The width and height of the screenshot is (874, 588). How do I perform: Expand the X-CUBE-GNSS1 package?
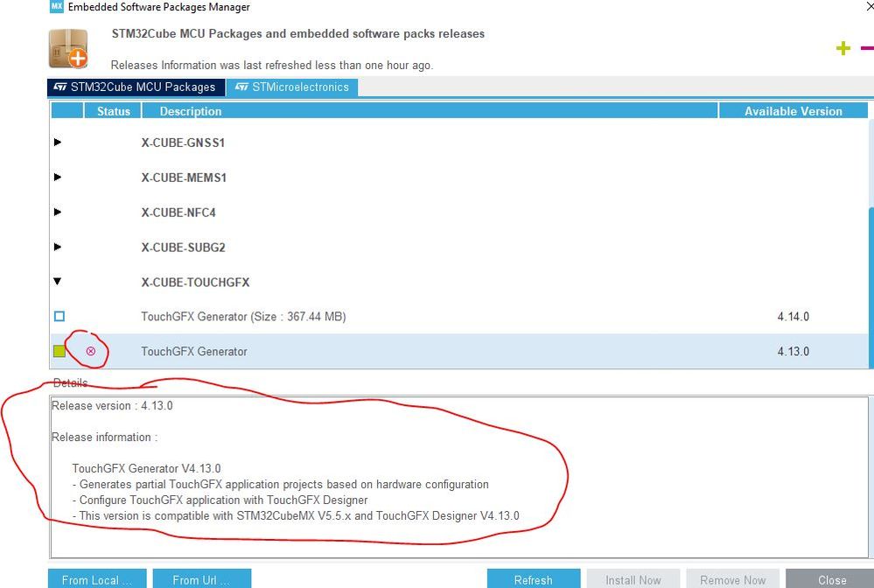tap(58, 142)
